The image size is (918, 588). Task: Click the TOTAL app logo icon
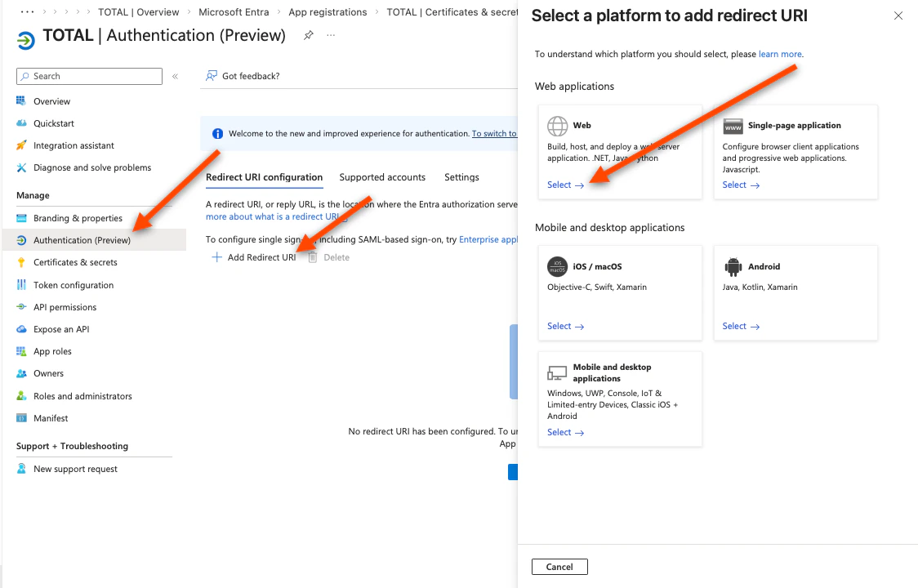25,40
